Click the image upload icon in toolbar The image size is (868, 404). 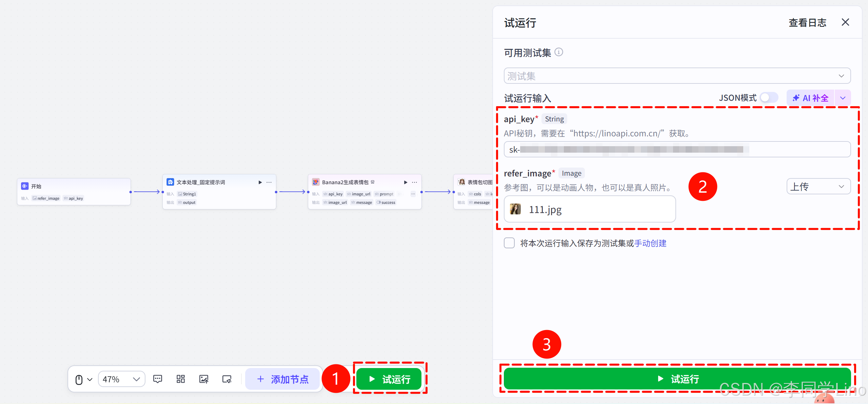(204, 379)
